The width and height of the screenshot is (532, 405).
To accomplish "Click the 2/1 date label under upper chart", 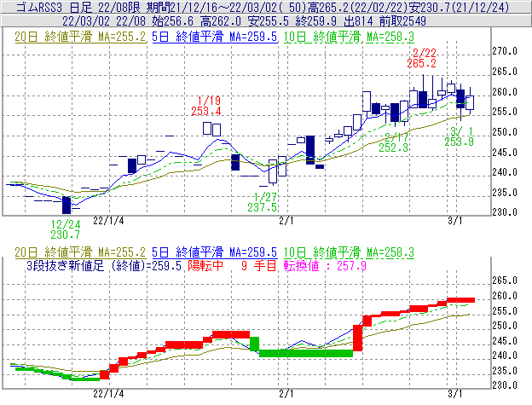I will tap(286, 221).
